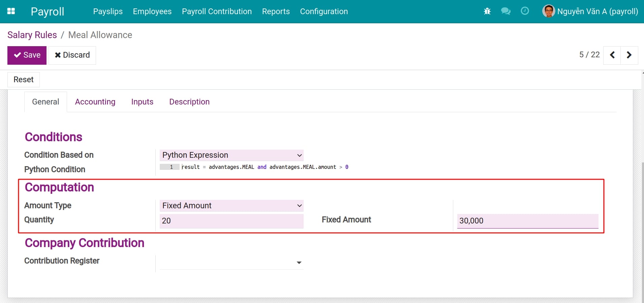
Task: Switch to the Accounting tab
Action: click(95, 102)
